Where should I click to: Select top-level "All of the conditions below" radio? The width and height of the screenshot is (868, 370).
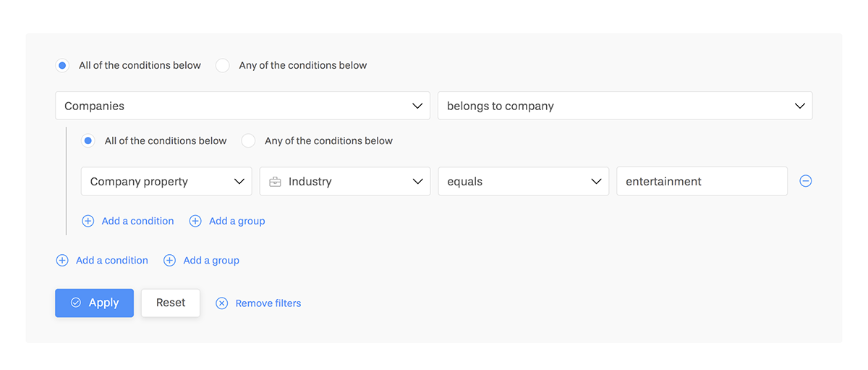63,65
